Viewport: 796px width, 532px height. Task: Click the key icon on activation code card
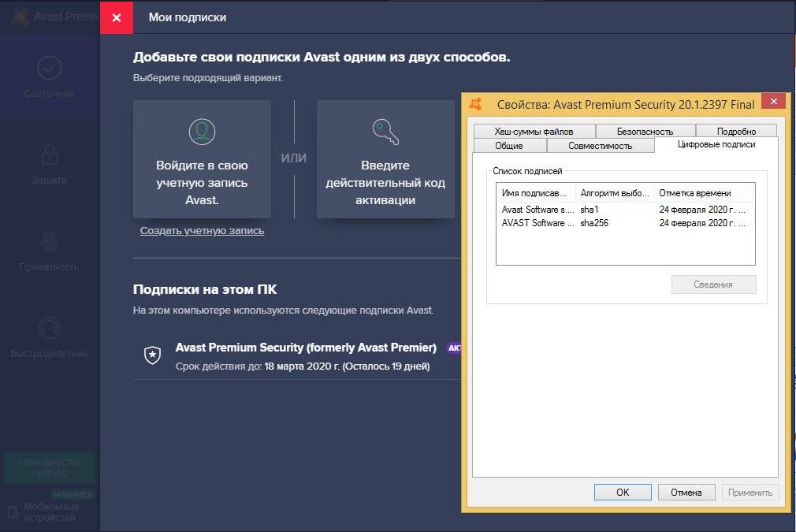pyautogui.click(x=385, y=132)
